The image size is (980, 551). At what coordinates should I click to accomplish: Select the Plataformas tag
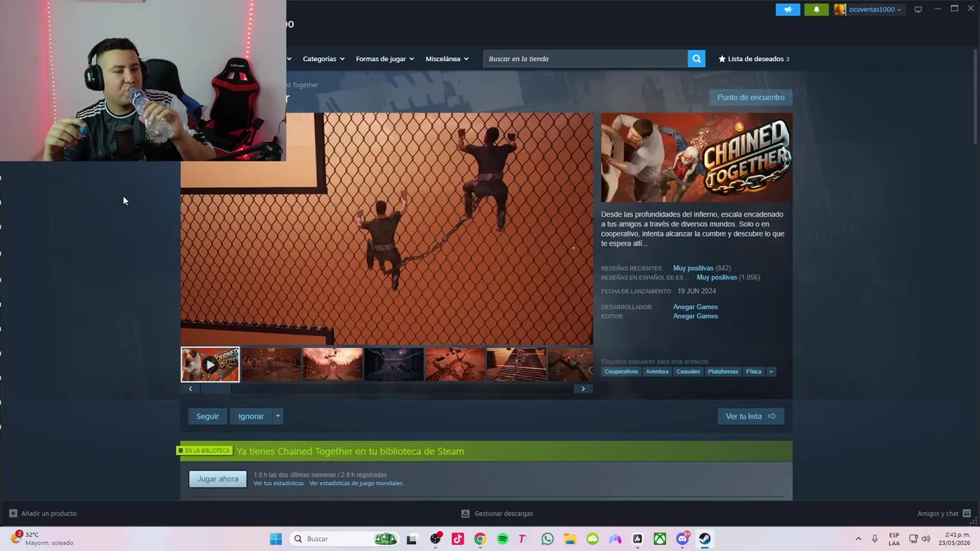(x=723, y=372)
